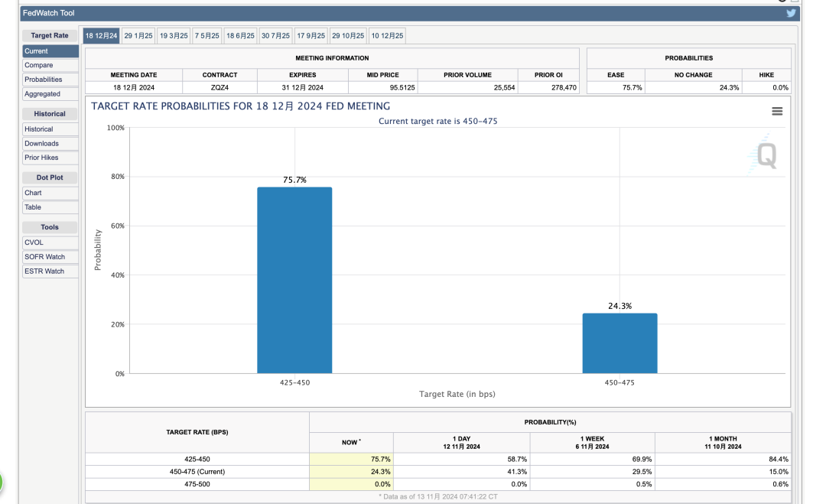Show the Dot Plot Table
826x504 pixels.
point(50,207)
